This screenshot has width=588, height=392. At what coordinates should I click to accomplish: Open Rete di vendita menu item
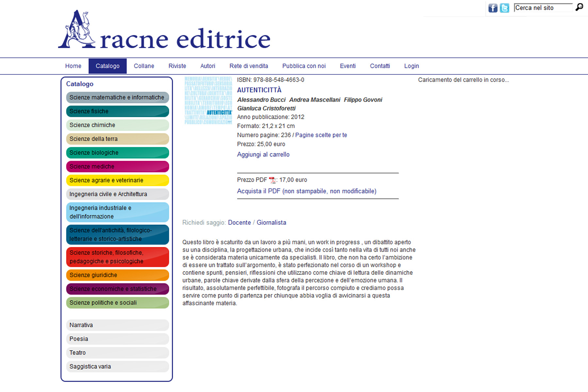tap(249, 66)
